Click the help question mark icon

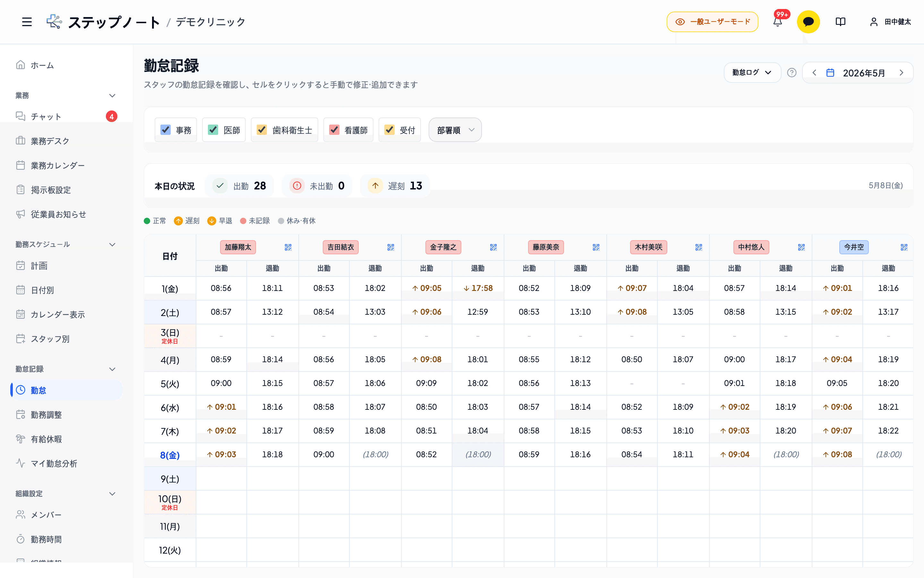click(791, 73)
